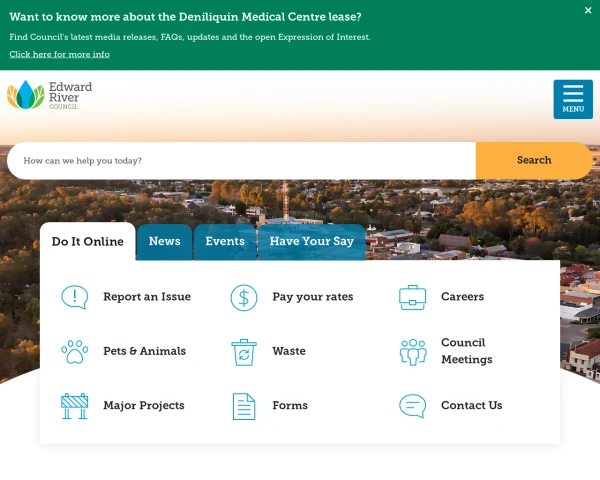Click the 'Find Council's latest media releases' text
Viewport: 600px width, 480px height.
pyautogui.click(x=190, y=37)
